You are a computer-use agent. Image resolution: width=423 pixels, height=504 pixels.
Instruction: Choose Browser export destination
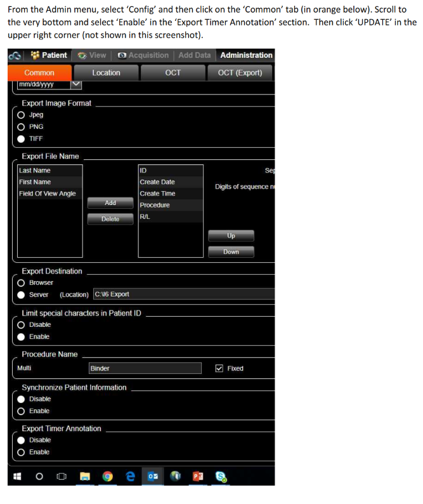click(x=21, y=283)
